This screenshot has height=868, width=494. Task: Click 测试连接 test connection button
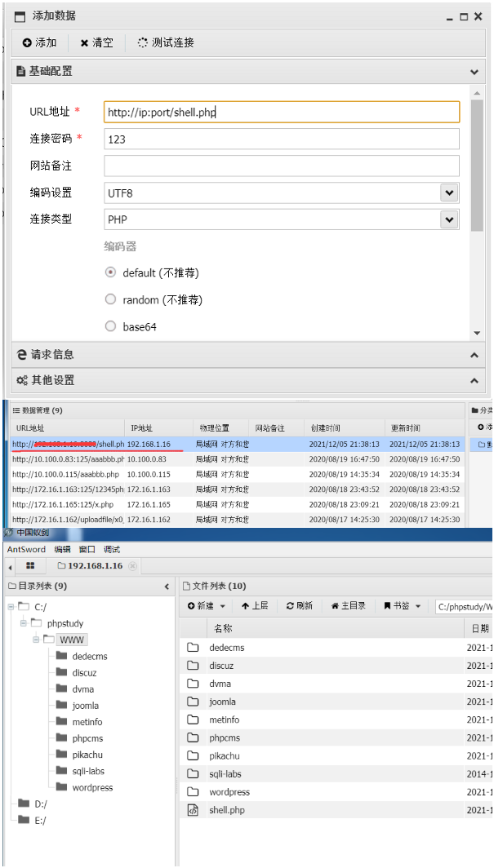(166, 42)
